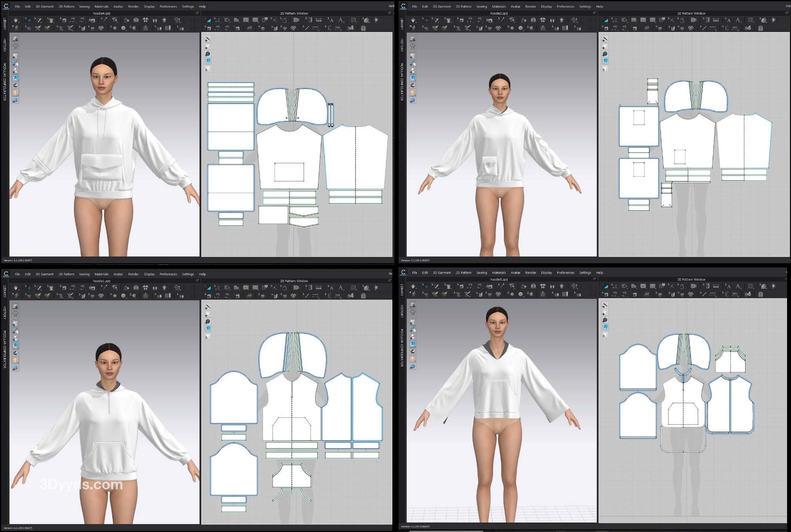
Task: Click the hoodie1.zprj 3D window title
Action: click(102, 281)
